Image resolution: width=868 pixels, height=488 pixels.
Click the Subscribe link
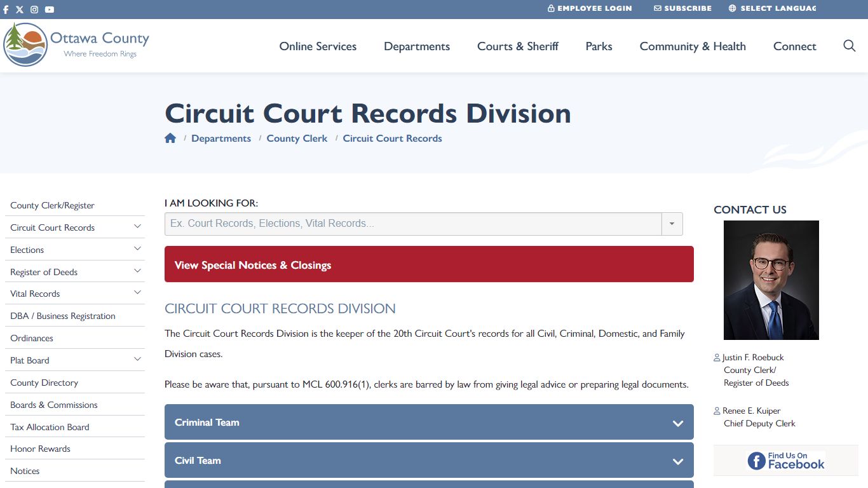coord(682,8)
